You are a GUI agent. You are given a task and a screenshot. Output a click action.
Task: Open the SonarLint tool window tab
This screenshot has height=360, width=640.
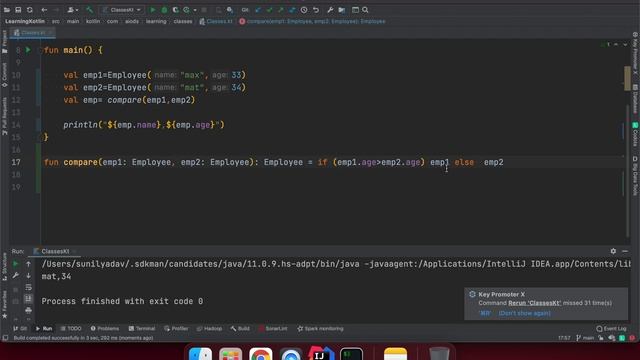[x=273, y=329]
